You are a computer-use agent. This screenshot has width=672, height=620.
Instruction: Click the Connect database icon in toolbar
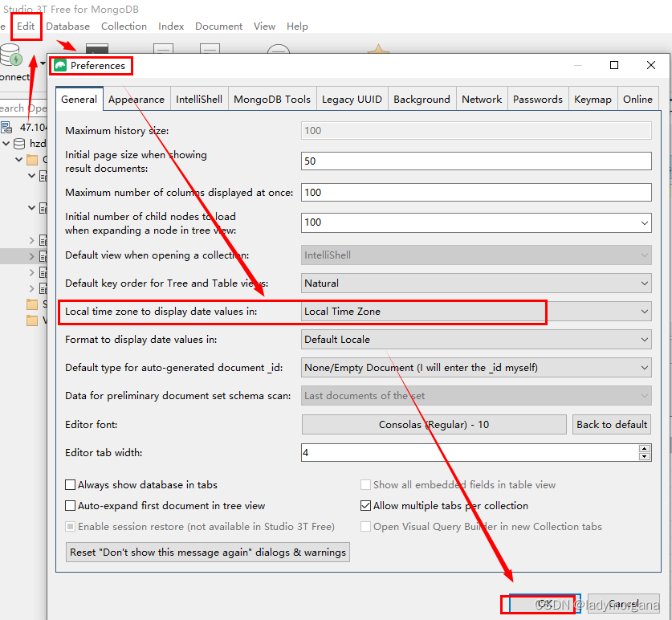point(10,55)
